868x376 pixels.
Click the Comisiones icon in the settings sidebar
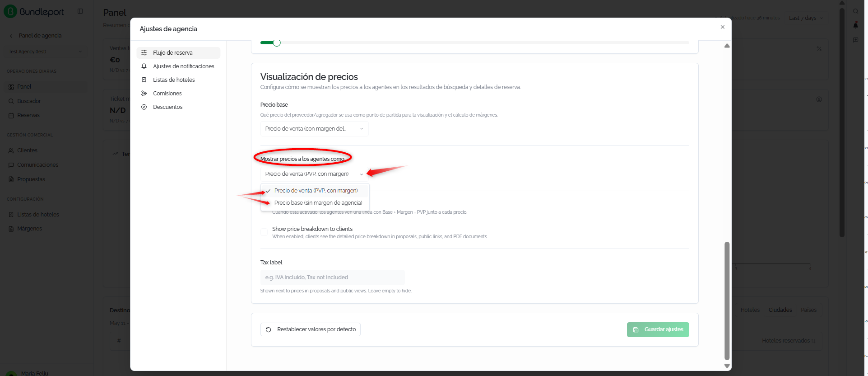tap(144, 94)
